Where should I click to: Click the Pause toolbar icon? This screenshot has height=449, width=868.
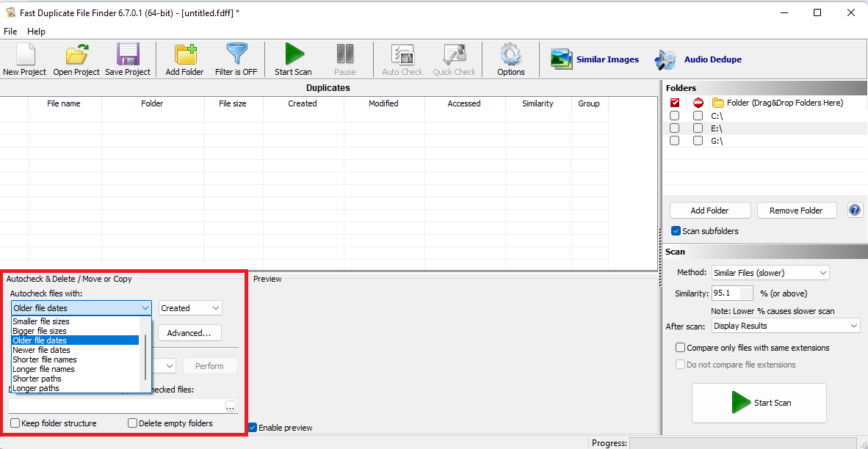(x=345, y=55)
